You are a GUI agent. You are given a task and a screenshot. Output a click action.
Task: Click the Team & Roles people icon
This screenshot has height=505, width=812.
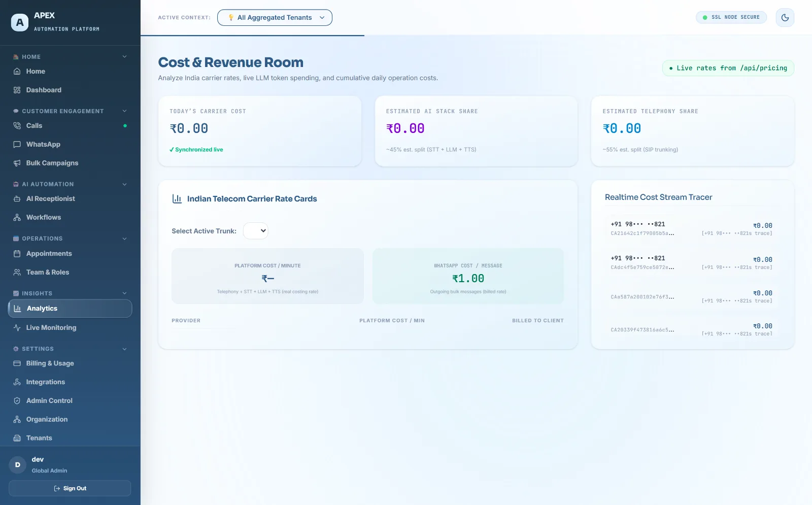pyautogui.click(x=17, y=273)
